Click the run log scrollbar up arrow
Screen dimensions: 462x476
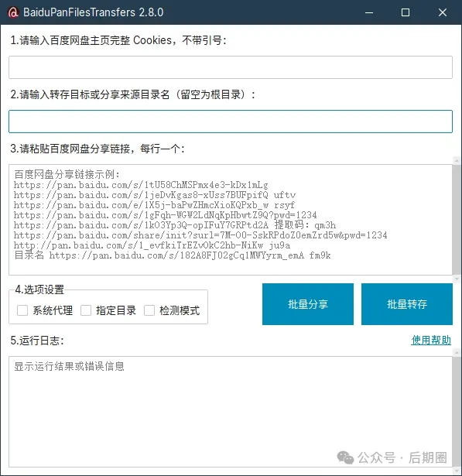(x=457, y=352)
